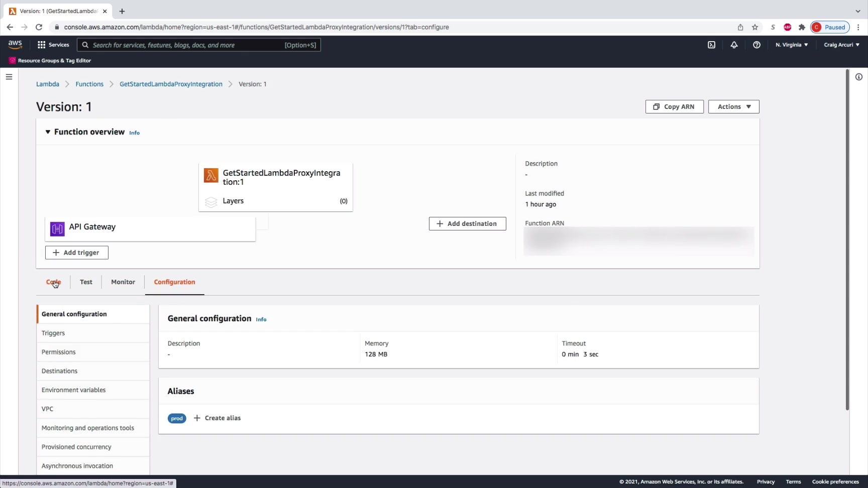Viewport: 868px width, 488px height.
Task: Share this page from the address bar
Action: [740, 27]
